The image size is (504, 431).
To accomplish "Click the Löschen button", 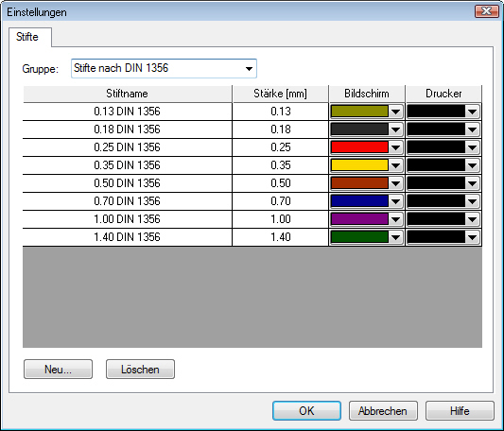I will pyautogui.click(x=140, y=370).
